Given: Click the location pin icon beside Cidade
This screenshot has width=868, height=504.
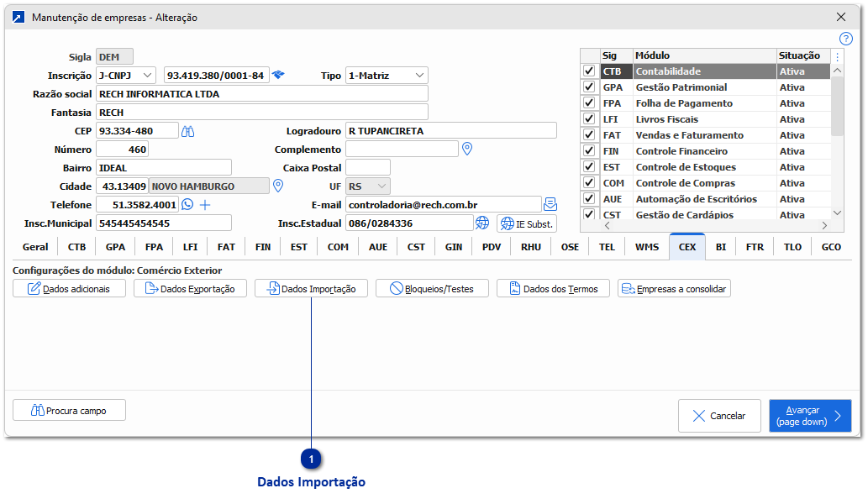Looking at the screenshot, I should tap(278, 186).
